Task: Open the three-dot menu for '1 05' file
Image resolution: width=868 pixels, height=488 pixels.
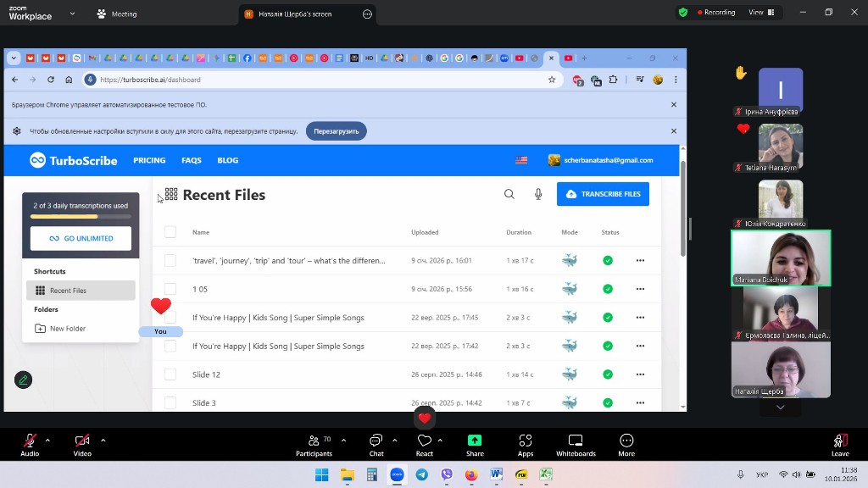Action: point(640,289)
